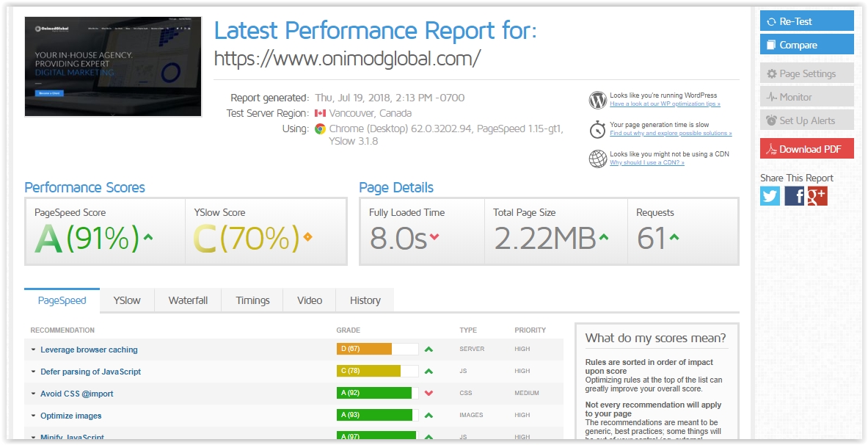
Task: Click the Performance Scores heading
Action: point(84,187)
